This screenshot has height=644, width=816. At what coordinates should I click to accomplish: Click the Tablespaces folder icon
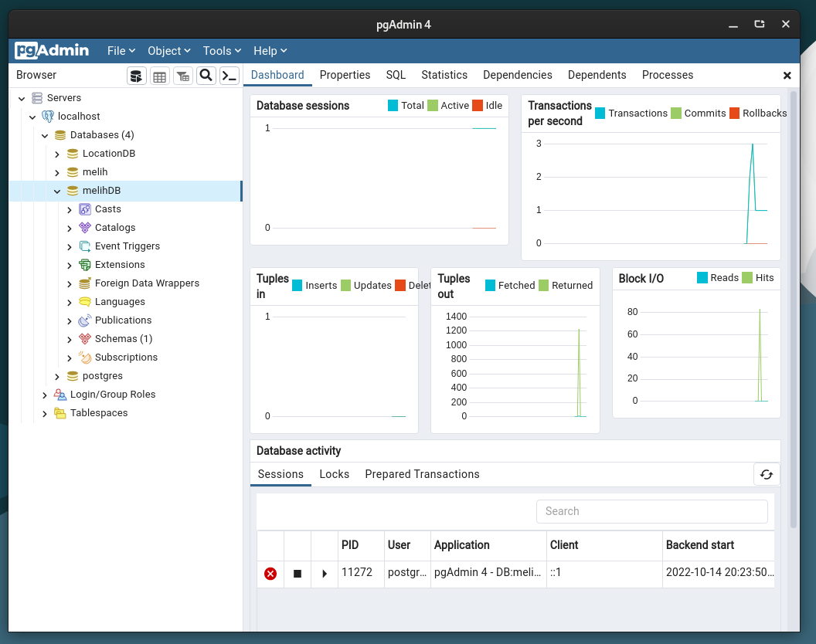pos(60,413)
